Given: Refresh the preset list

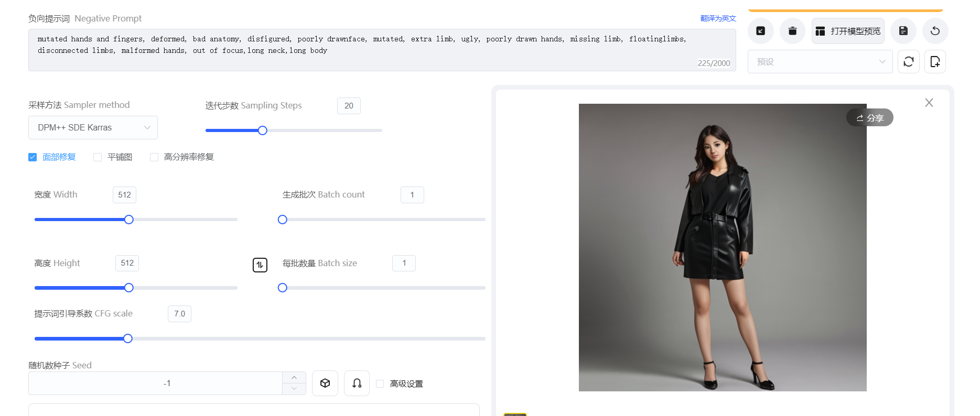Looking at the screenshot, I should (x=909, y=62).
